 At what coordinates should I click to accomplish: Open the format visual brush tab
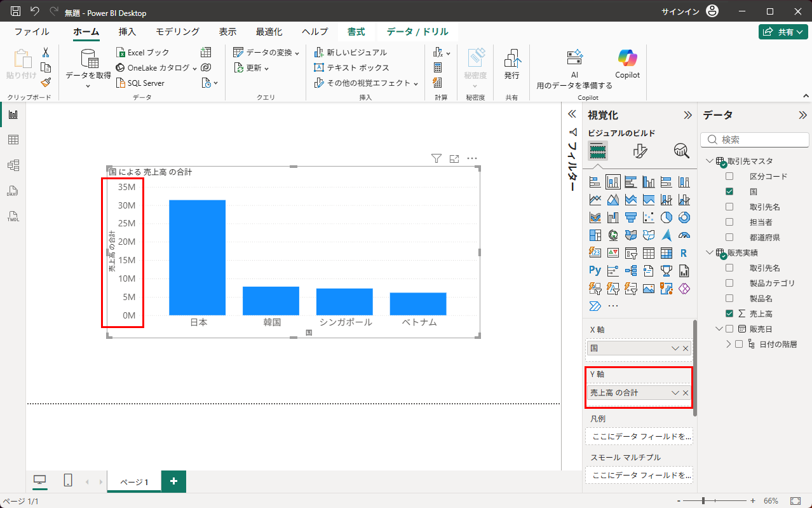click(x=640, y=151)
